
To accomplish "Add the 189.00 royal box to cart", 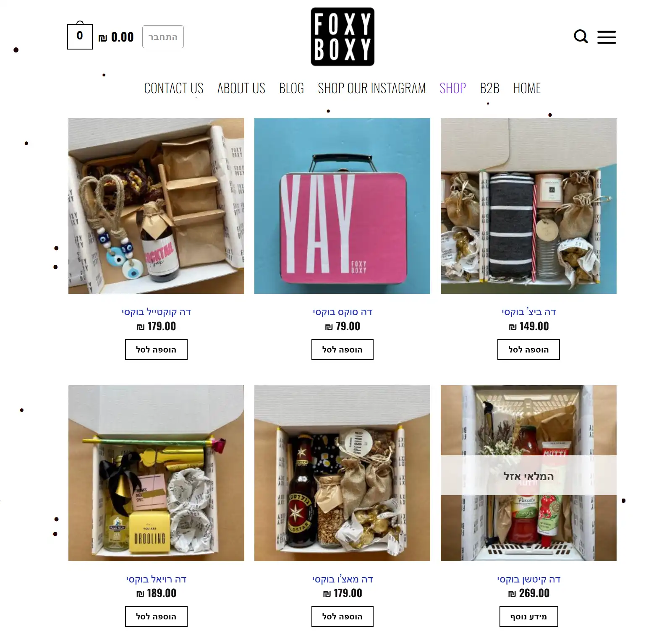I will pos(156,616).
